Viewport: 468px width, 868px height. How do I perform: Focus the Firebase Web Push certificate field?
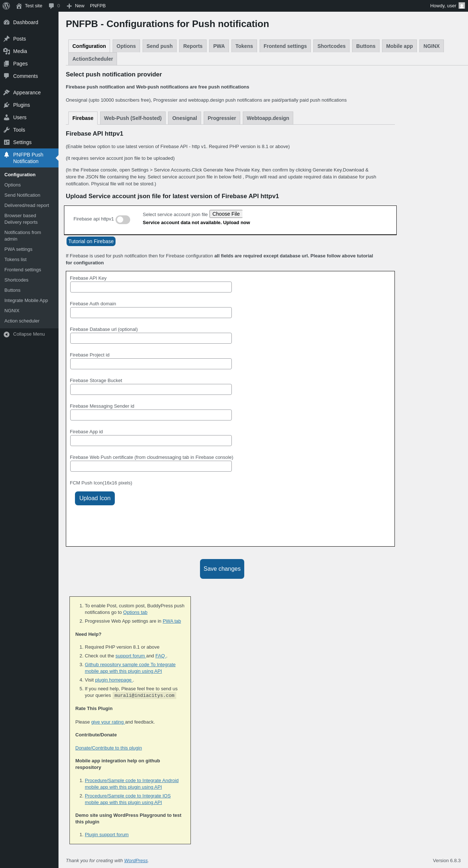pyautogui.click(x=151, y=466)
